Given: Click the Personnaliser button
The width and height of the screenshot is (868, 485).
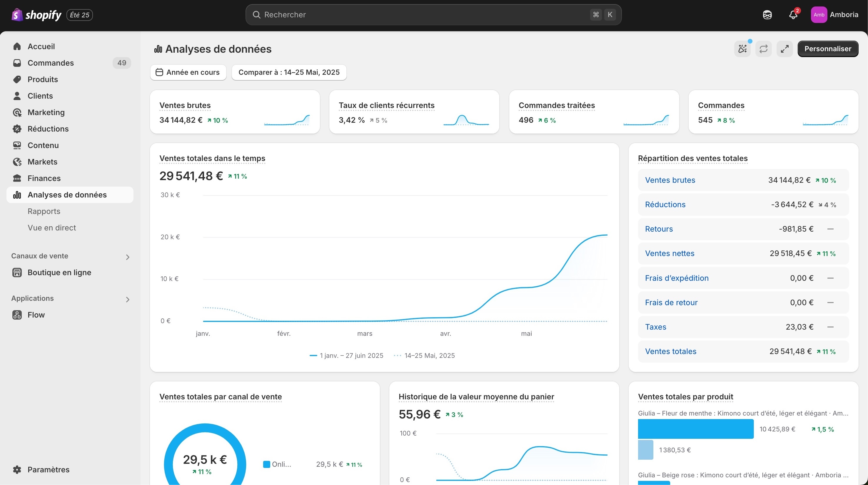Looking at the screenshot, I should tap(827, 49).
